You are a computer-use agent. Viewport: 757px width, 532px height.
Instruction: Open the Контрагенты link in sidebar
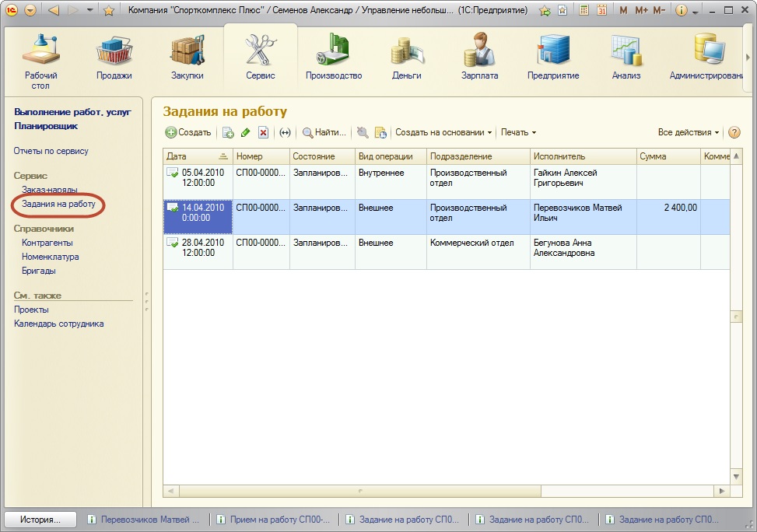click(47, 243)
